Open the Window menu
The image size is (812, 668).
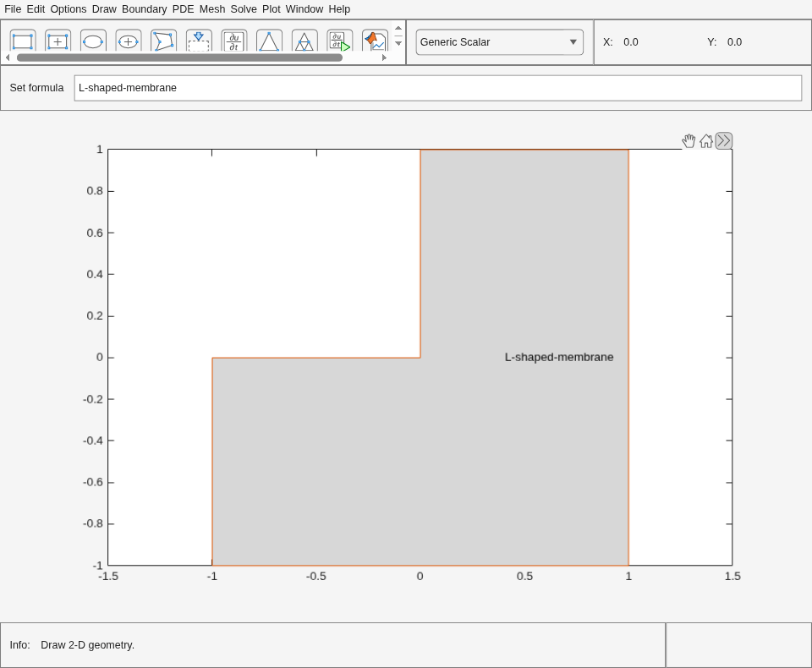[304, 9]
